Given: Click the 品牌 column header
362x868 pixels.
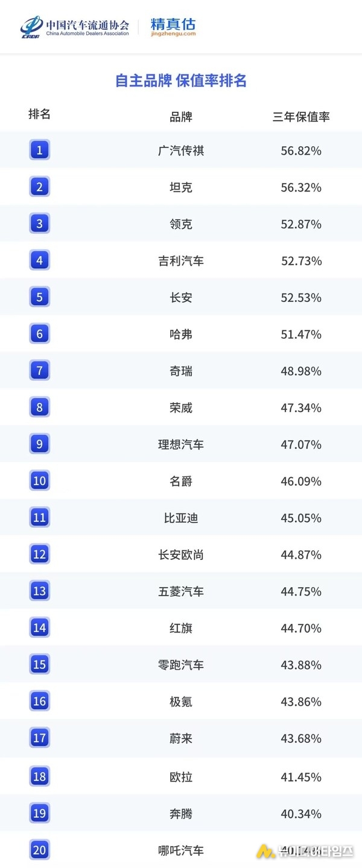Looking at the screenshot, I should [x=181, y=117].
